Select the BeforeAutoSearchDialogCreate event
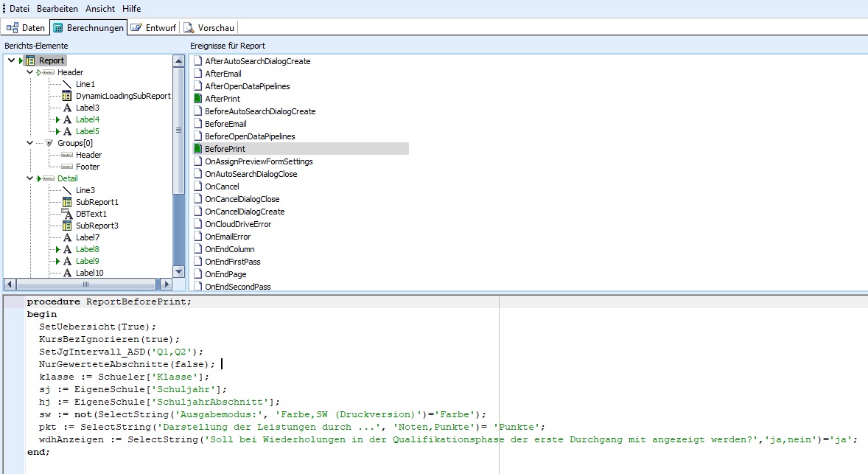The height and width of the screenshot is (474, 868). pos(260,111)
